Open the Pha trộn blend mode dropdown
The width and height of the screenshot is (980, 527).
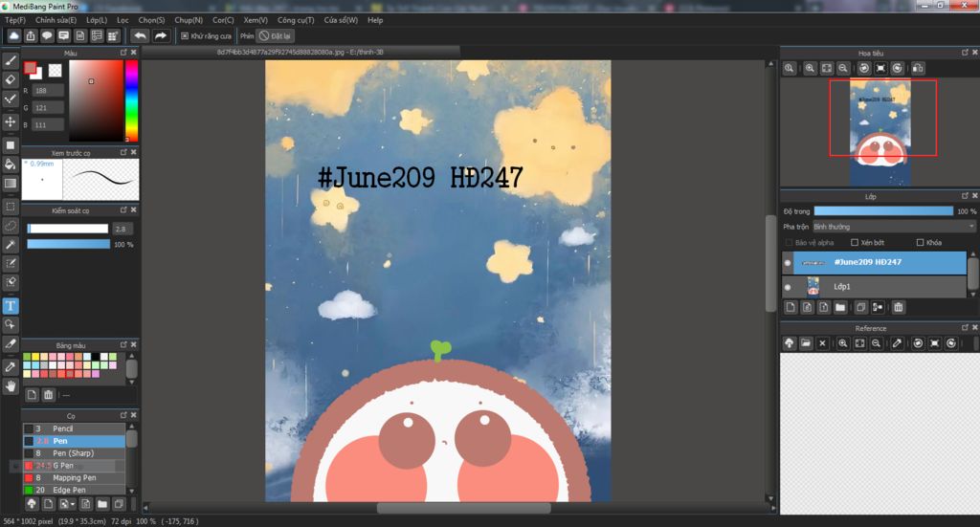coord(893,227)
